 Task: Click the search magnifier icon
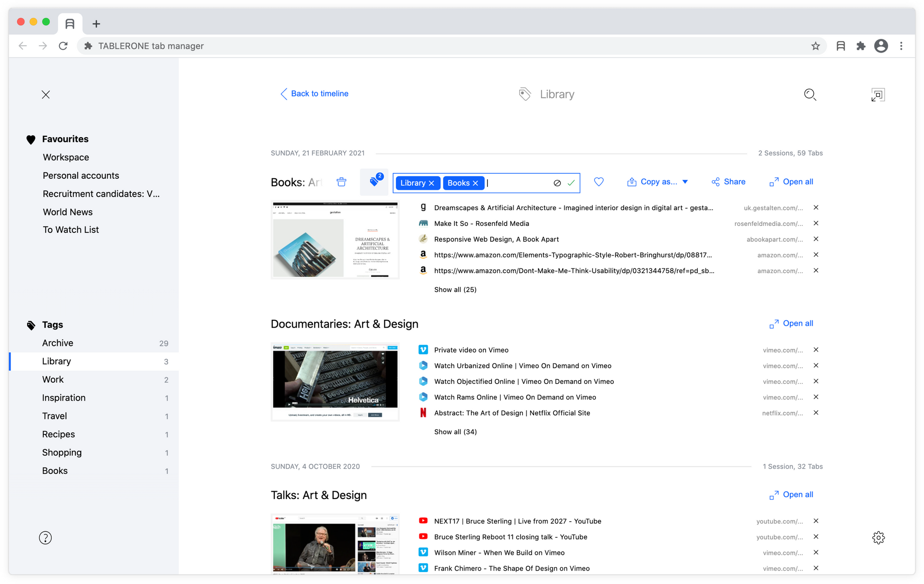tap(810, 95)
